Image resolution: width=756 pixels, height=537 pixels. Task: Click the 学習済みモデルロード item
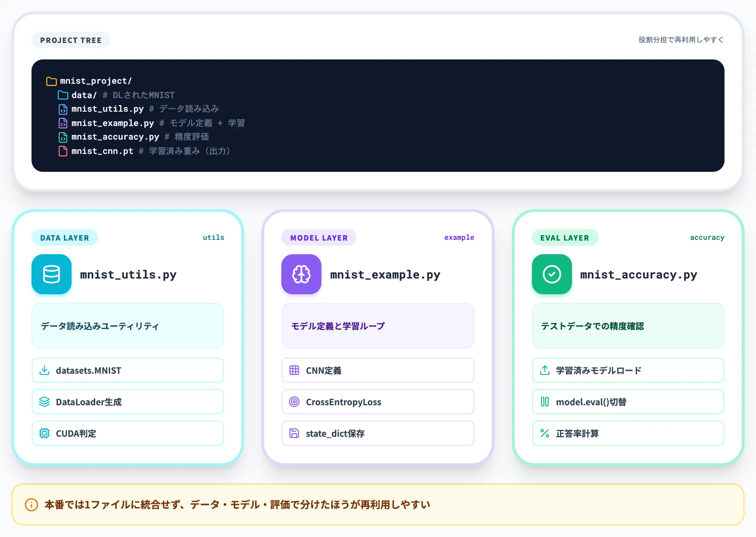pyautogui.click(x=628, y=370)
